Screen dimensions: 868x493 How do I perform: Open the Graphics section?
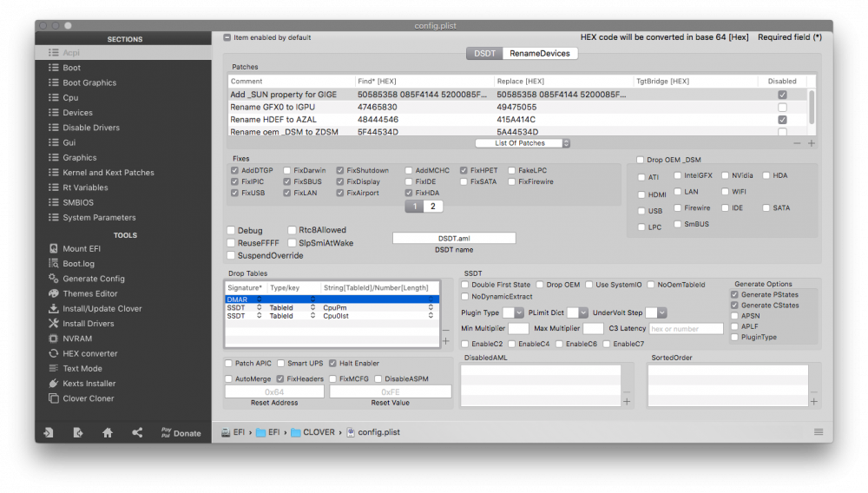(x=123, y=158)
